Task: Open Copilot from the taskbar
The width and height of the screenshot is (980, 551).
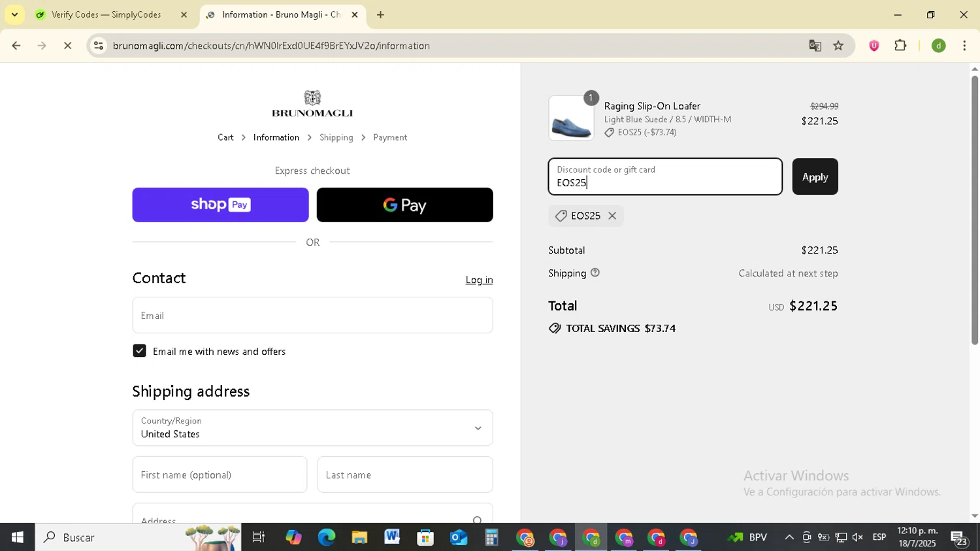Action: tap(293, 537)
